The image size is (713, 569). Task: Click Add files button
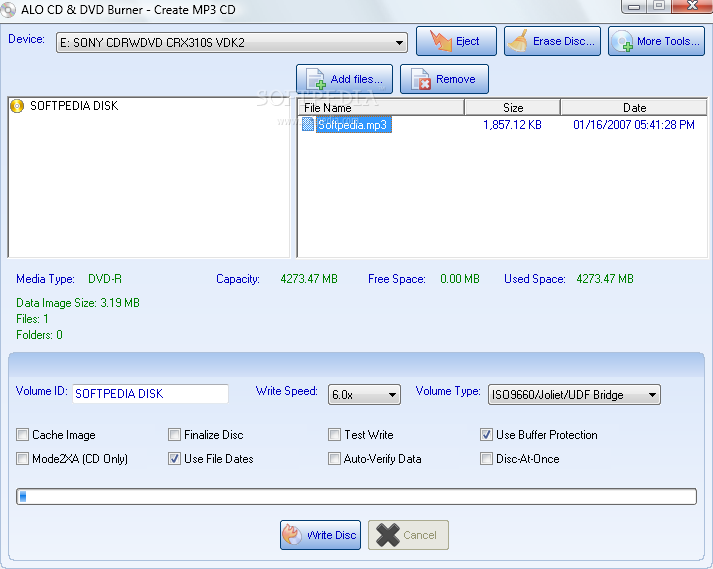coord(344,79)
